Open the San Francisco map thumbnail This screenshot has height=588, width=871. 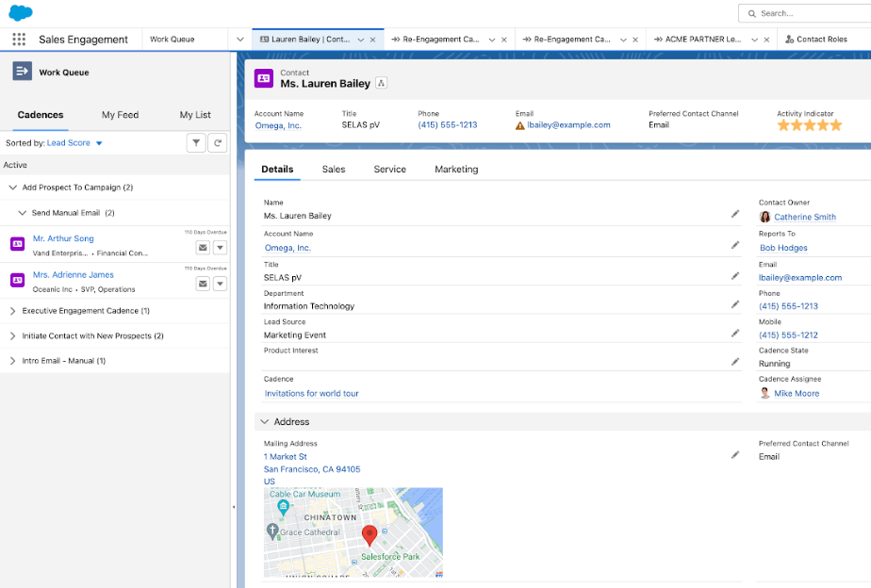pyautogui.click(x=353, y=532)
